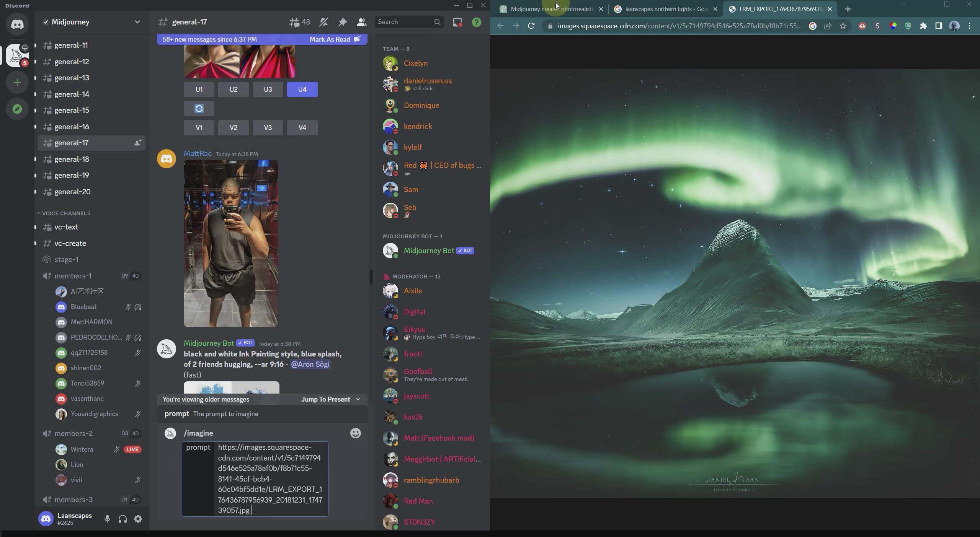Select the members list toggle icon

(361, 22)
